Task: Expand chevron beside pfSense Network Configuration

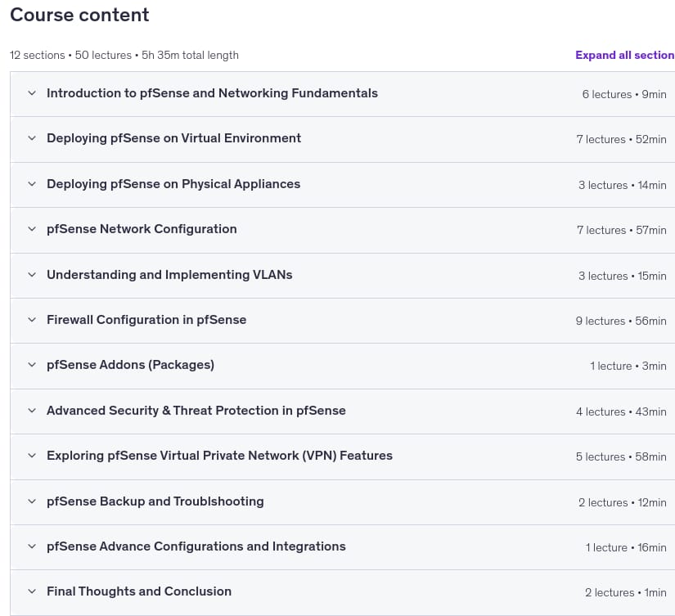Action: [x=32, y=229]
